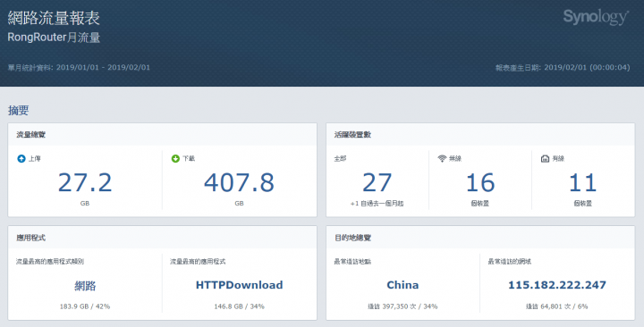Click the 流量最高的應用程式 label
The width and height of the screenshot is (644, 327).
(198, 262)
